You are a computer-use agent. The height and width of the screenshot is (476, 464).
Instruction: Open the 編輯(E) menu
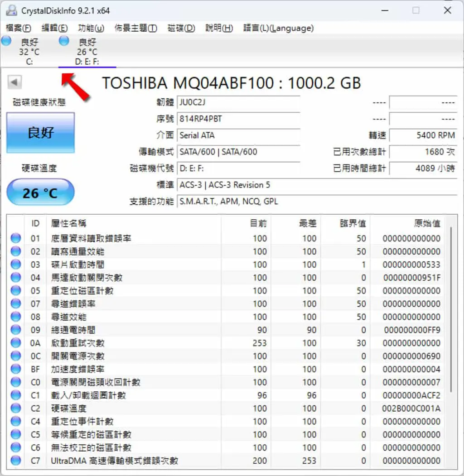54,28
